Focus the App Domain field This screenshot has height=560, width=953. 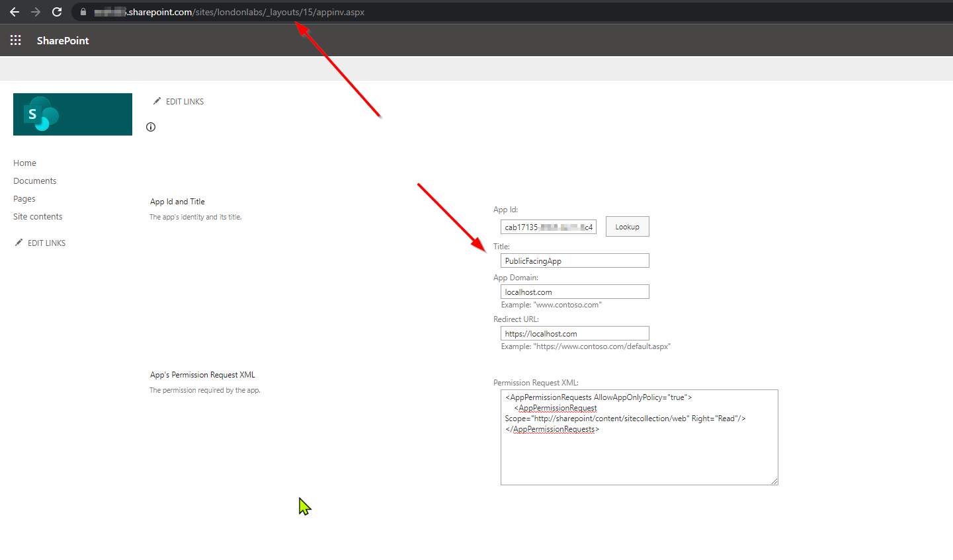575,292
